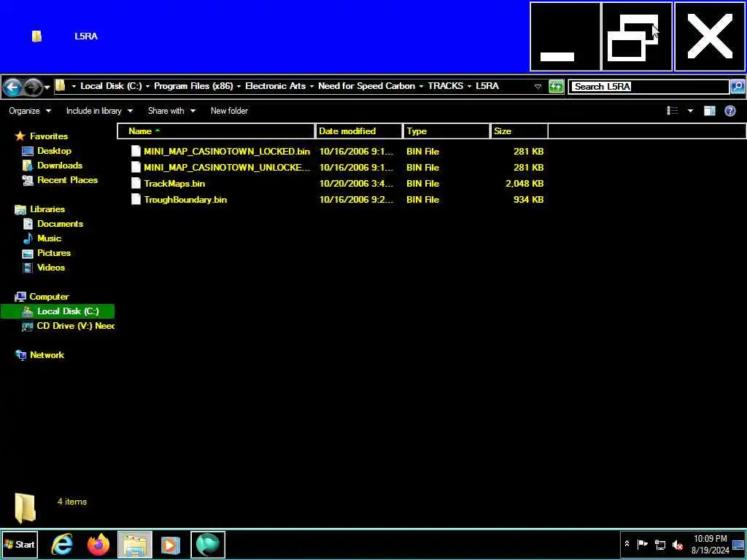Click the 934 KB size cell
The height and width of the screenshot is (560, 747).
pyautogui.click(x=528, y=200)
